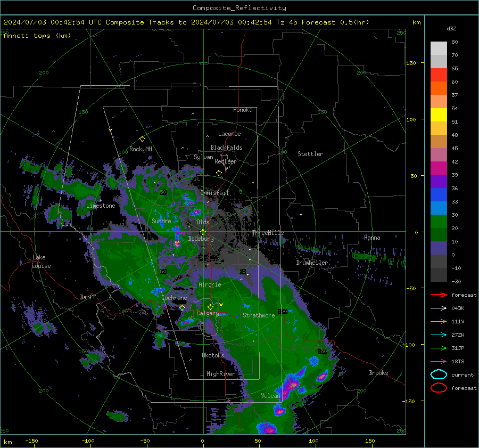
Task: Click the yellow diamond marker below Cochrane
Action: tap(183, 307)
